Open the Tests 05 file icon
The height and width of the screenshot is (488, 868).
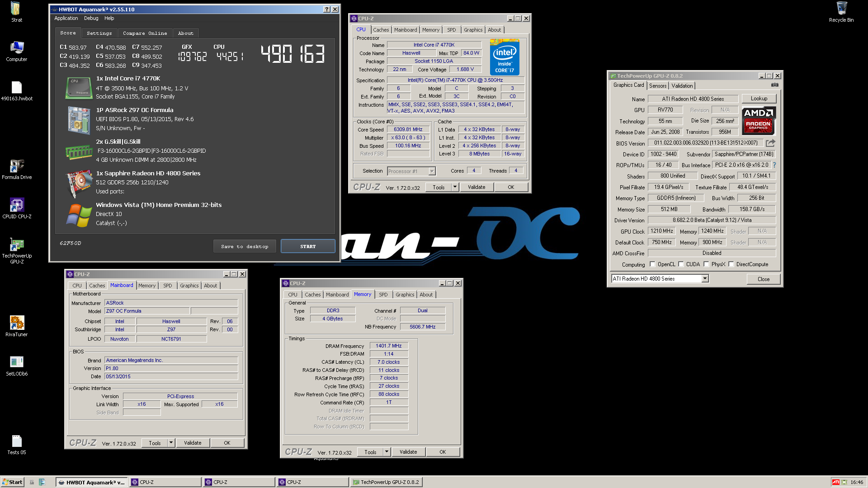point(16,445)
